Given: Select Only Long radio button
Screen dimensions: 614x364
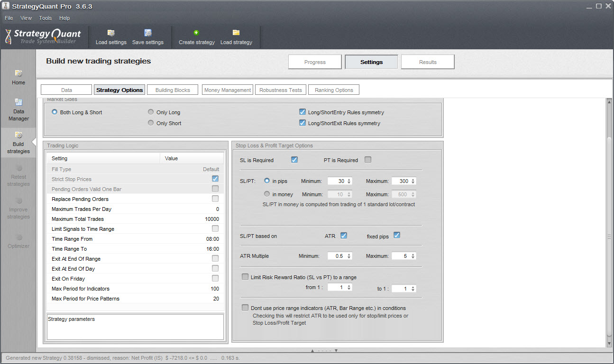Looking at the screenshot, I should click(151, 112).
